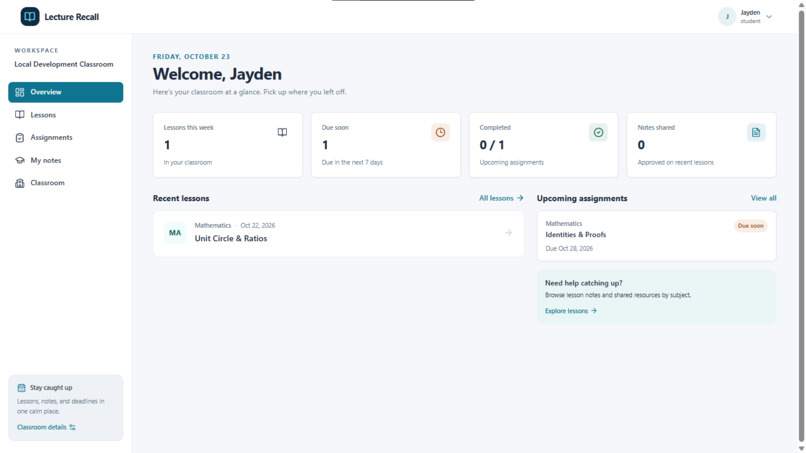Open the Unit Circle & Ratios lesson
The image size is (806, 453).
click(338, 233)
